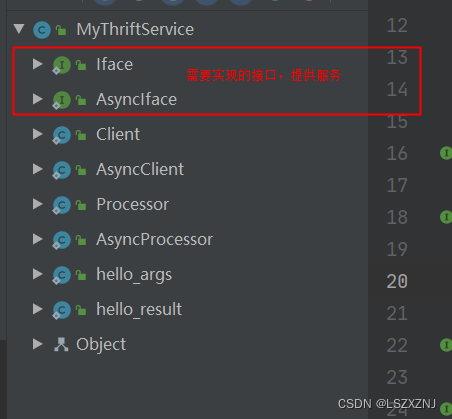
Task: Expand the AsyncClient node arrow
Action: click(x=38, y=169)
